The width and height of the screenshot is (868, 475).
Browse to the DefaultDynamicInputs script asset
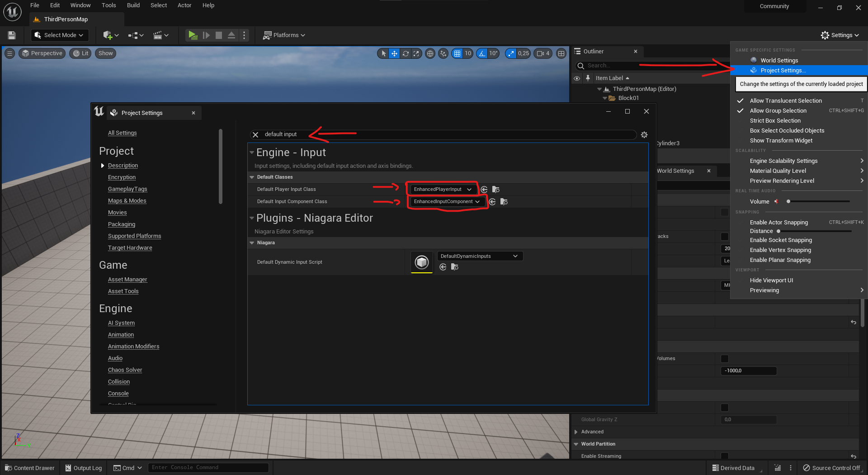(455, 267)
